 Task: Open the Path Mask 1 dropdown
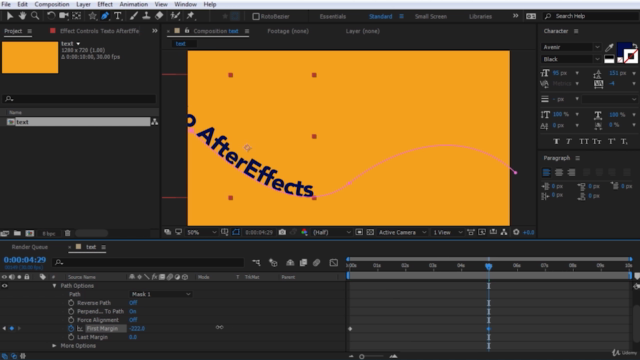pyautogui.click(x=161, y=294)
